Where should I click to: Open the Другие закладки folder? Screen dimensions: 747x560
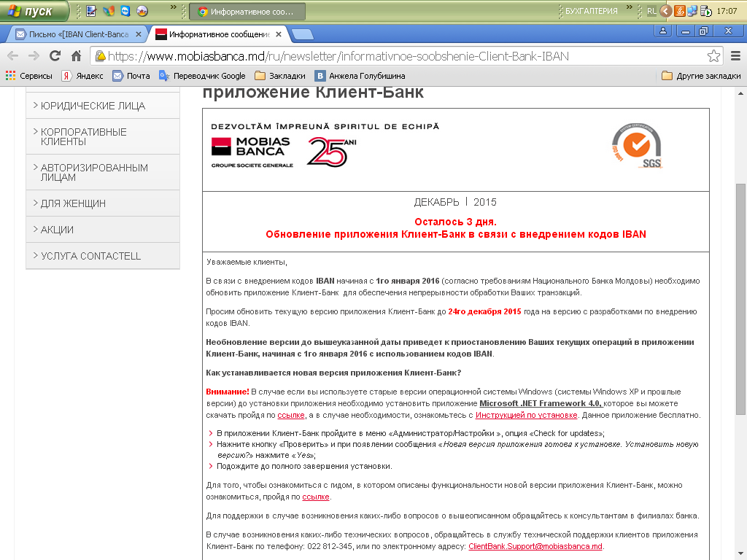click(x=701, y=76)
